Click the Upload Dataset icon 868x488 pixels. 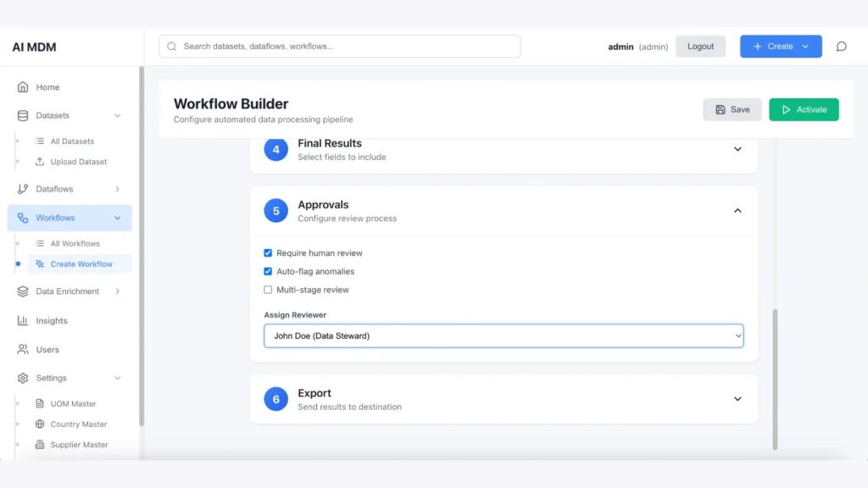40,162
